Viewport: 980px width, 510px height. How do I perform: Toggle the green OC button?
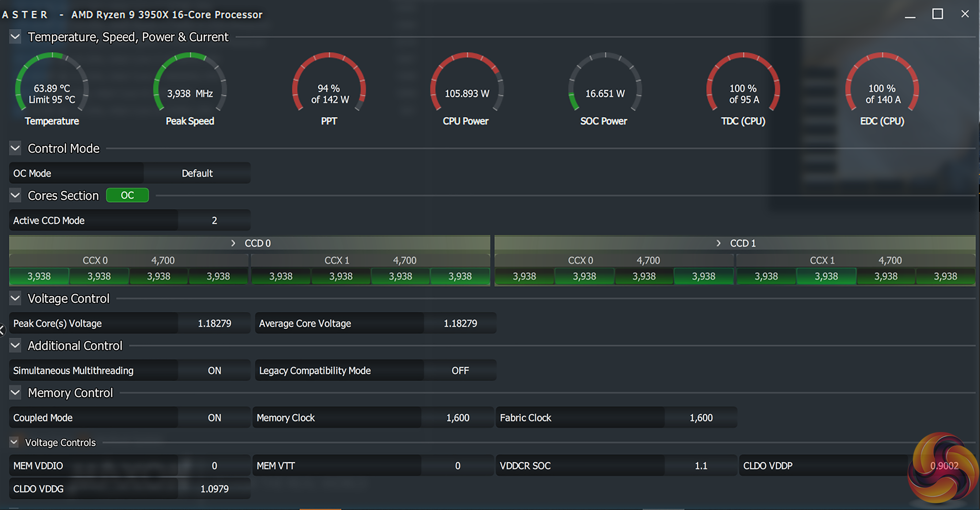point(127,195)
